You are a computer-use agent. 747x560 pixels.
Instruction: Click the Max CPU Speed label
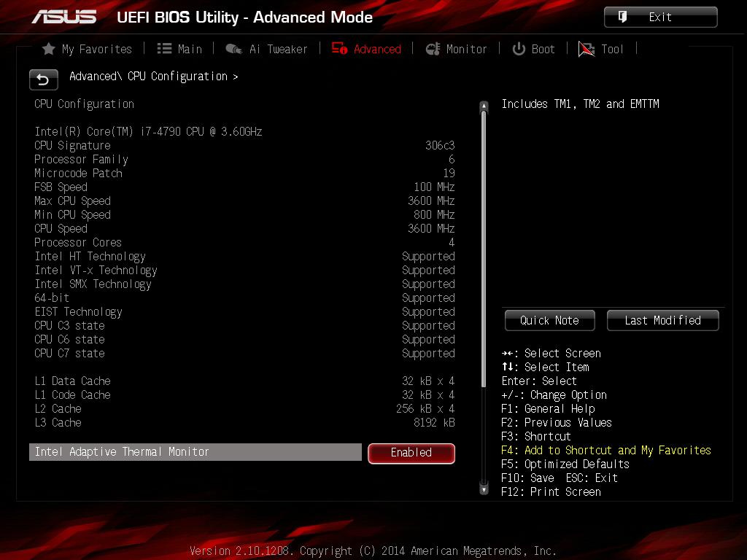pyautogui.click(x=72, y=201)
